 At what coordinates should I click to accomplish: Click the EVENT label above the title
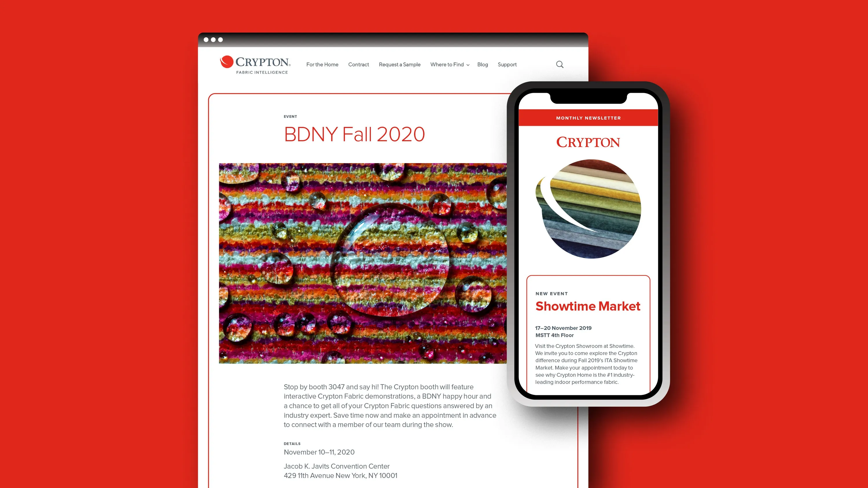click(290, 116)
